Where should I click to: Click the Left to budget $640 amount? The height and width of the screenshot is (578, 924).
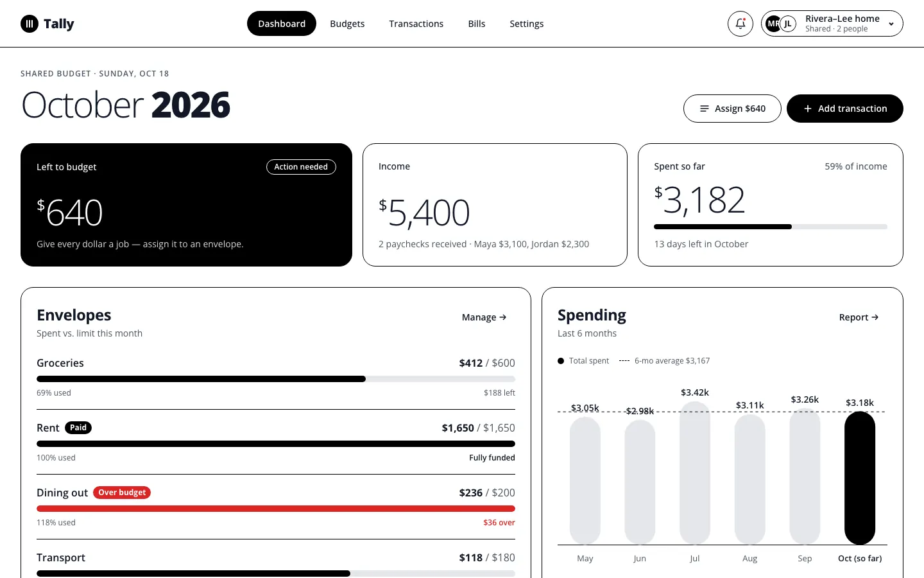click(x=69, y=213)
